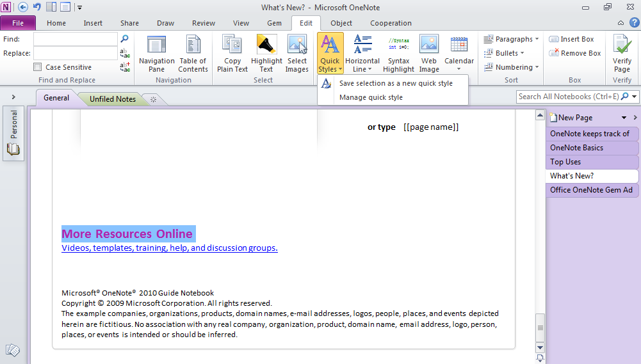Open the OneNote Basics page

click(592, 148)
